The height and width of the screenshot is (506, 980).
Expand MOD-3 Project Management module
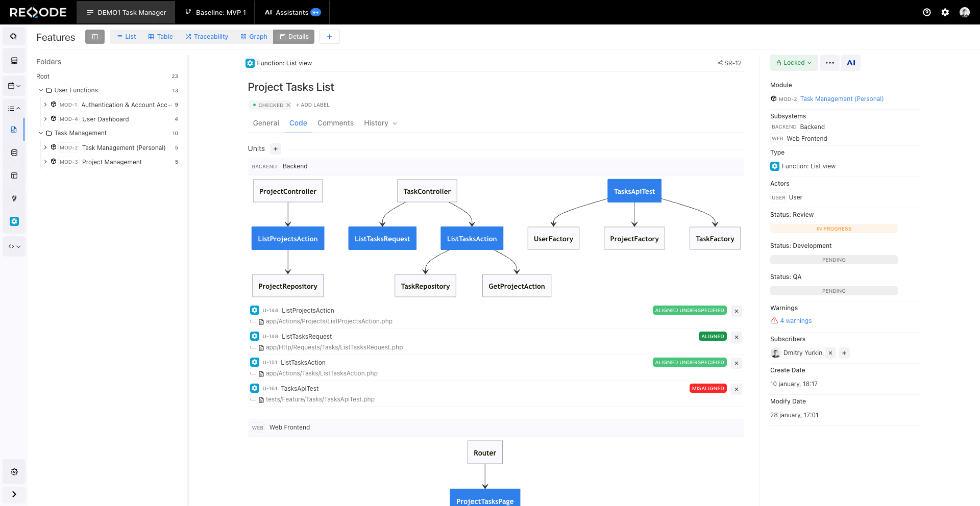(45, 162)
